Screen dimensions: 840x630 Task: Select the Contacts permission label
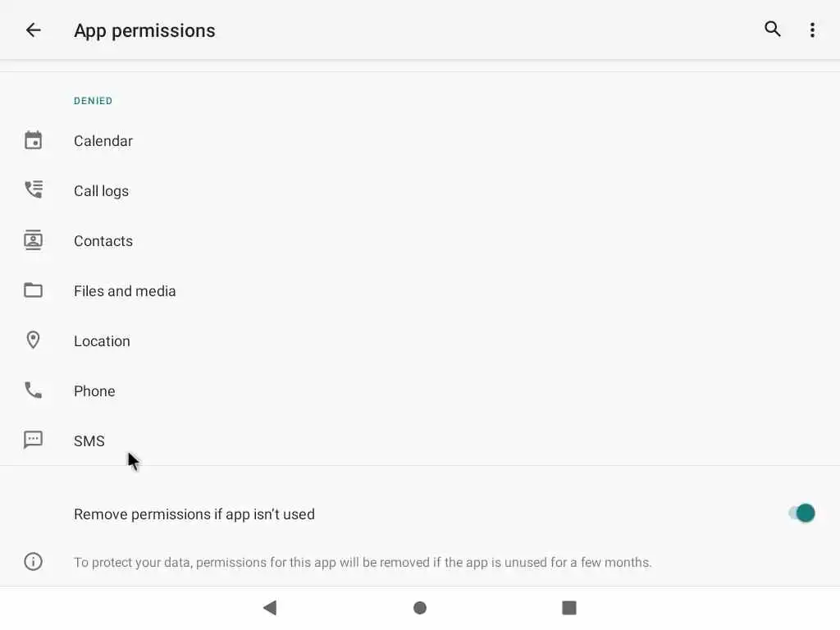point(103,241)
